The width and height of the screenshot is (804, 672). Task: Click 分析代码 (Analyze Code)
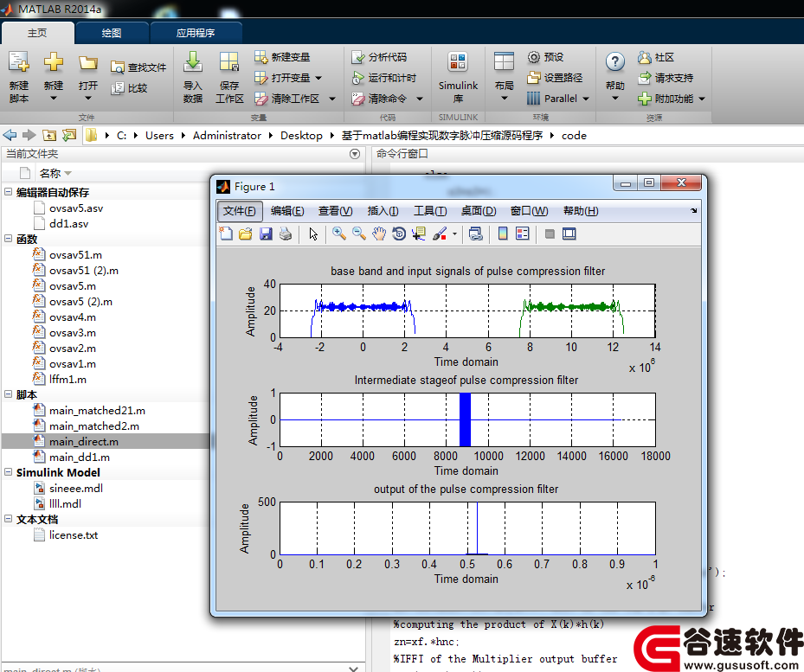tap(379, 57)
